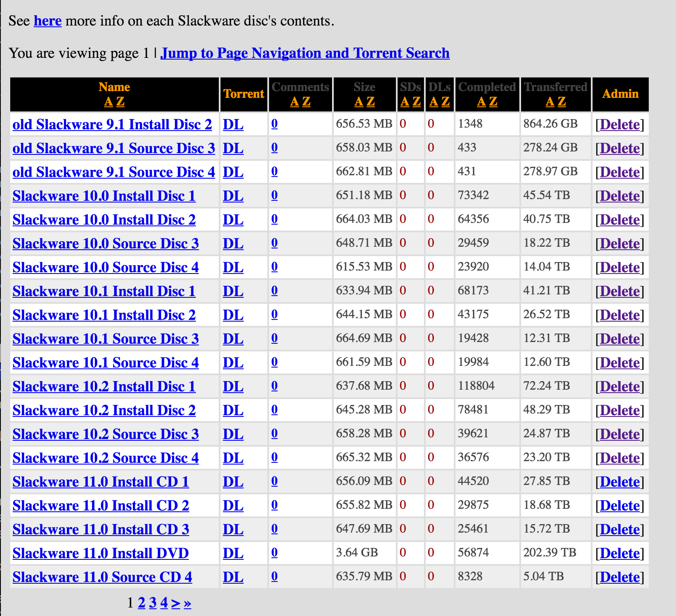
Task: Sort Comments column descending (Z)
Action: coord(306,102)
